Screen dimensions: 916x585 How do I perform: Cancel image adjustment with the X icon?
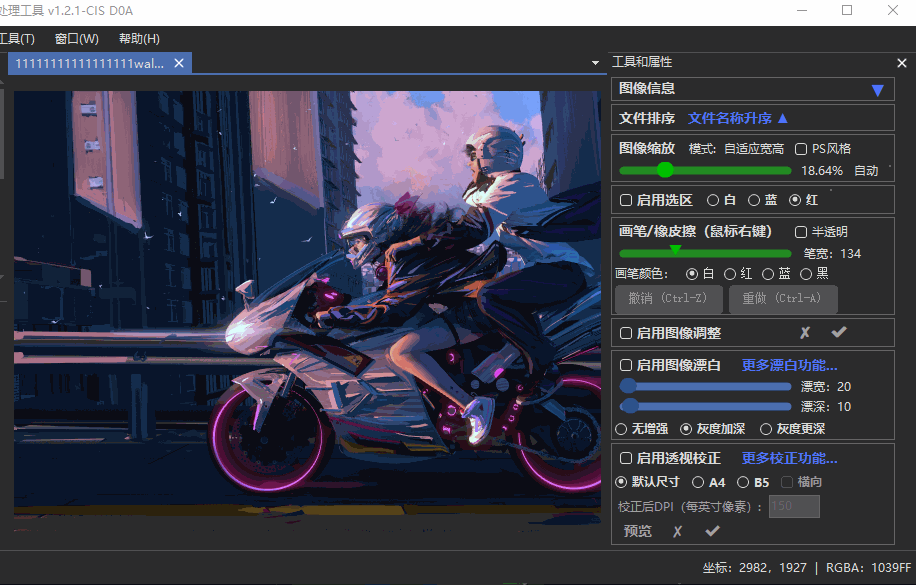coord(805,333)
